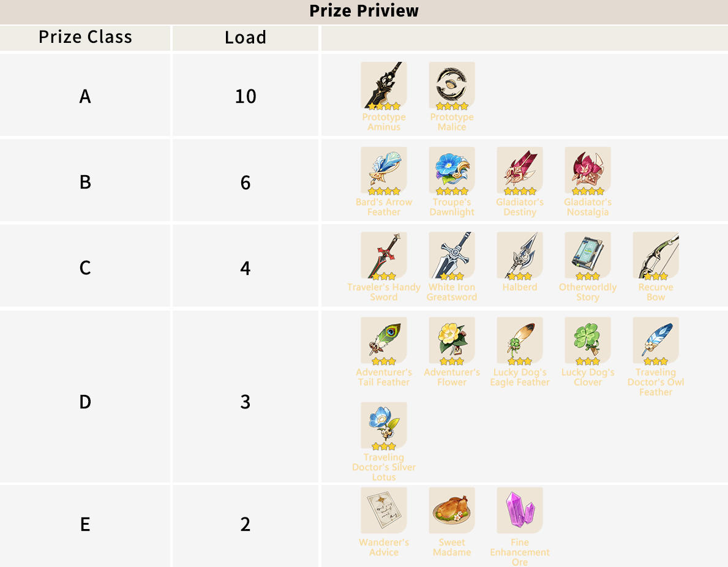Click the Gladiator's Nostalgia icon

point(588,170)
